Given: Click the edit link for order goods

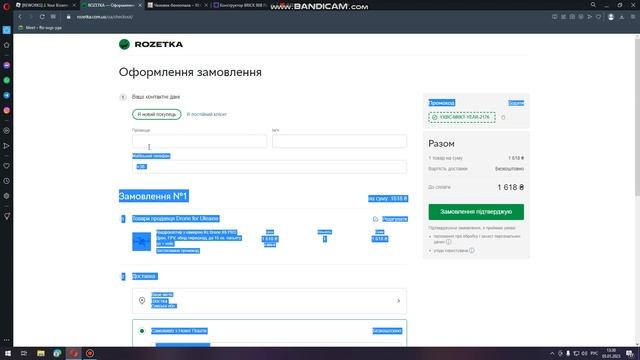Looking at the screenshot, I should (x=395, y=219).
